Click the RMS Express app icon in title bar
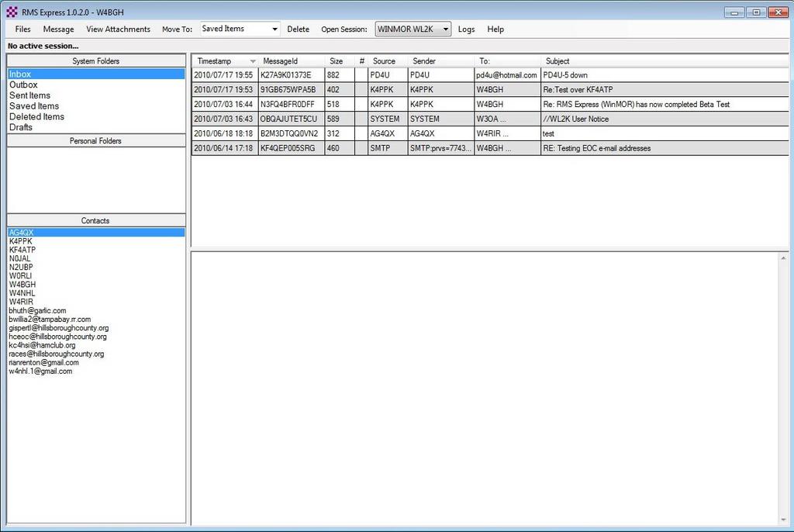The image size is (794, 532). pos(12,12)
